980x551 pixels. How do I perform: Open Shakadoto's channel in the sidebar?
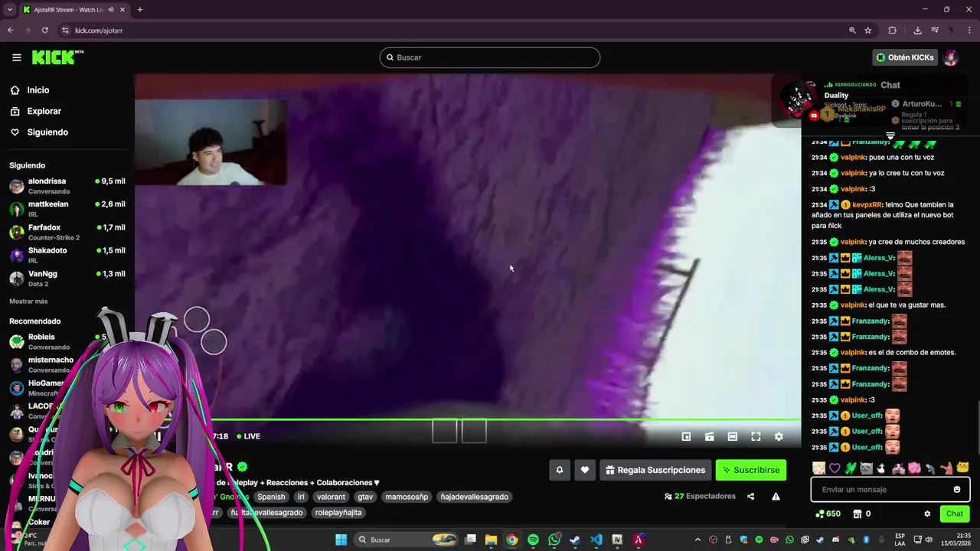(67, 255)
